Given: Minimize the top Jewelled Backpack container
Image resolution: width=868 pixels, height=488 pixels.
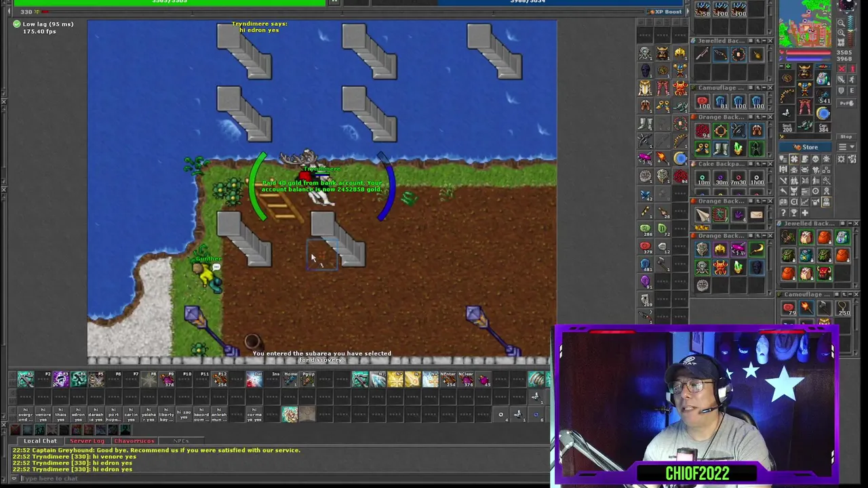Looking at the screenshot, I should pos(764,41).
